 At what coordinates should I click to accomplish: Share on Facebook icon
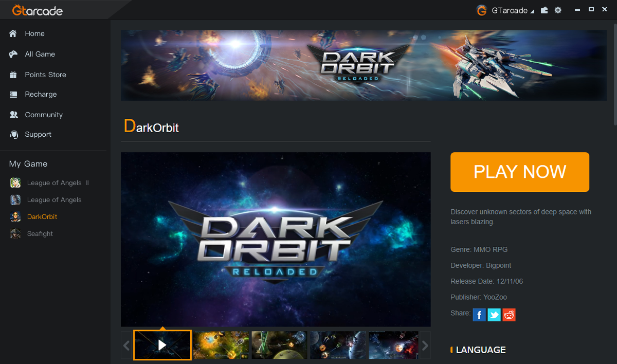click(479, 315)
